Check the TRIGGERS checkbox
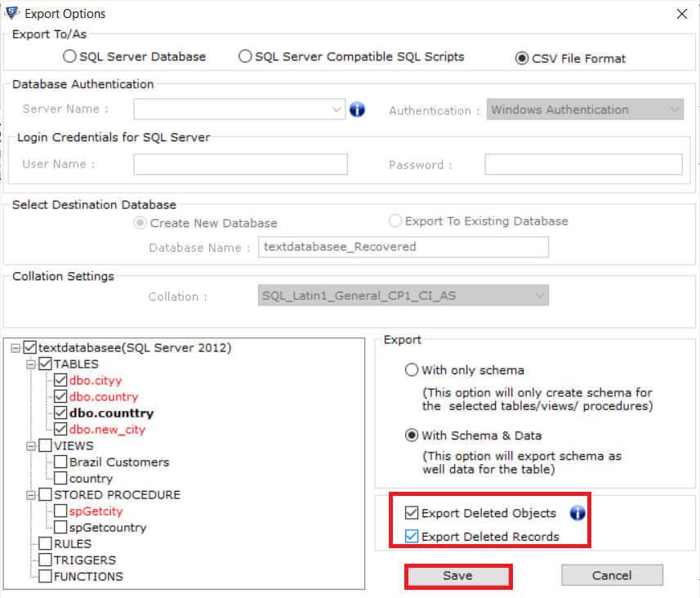 coord(45,560)
